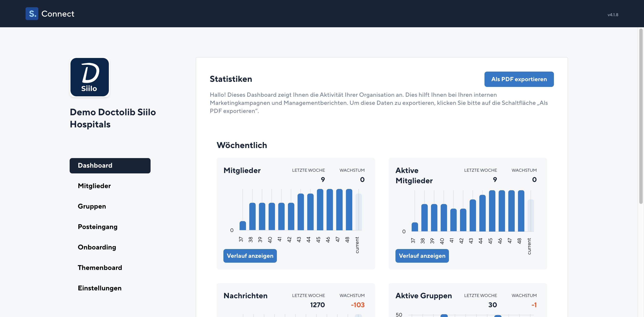Click the Doctolib Siilo organization logo
This screenshot has width=644, height=317.
pos(89,77)
